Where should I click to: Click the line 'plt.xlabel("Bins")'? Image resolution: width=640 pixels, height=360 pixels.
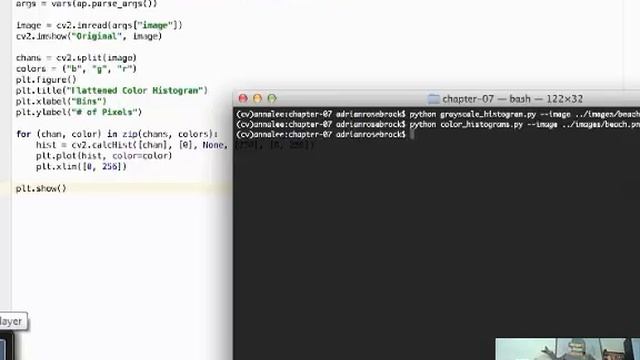coord(61,101)
